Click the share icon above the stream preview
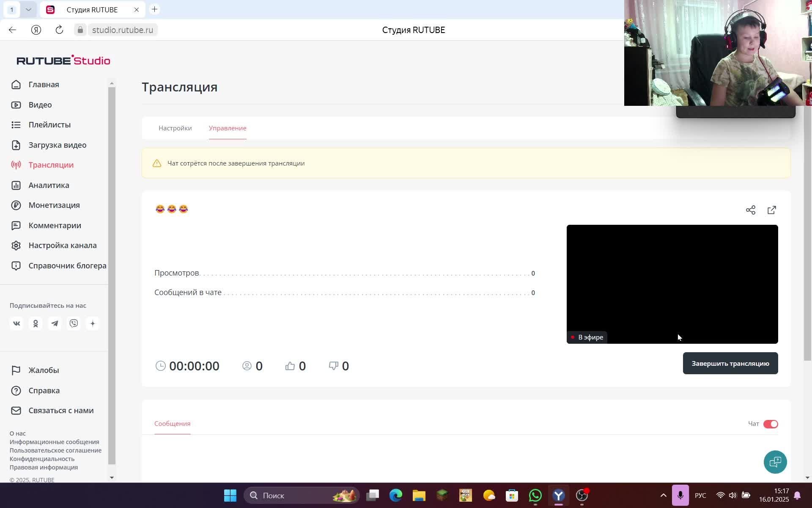812x508 pixels. pos(750,210)
